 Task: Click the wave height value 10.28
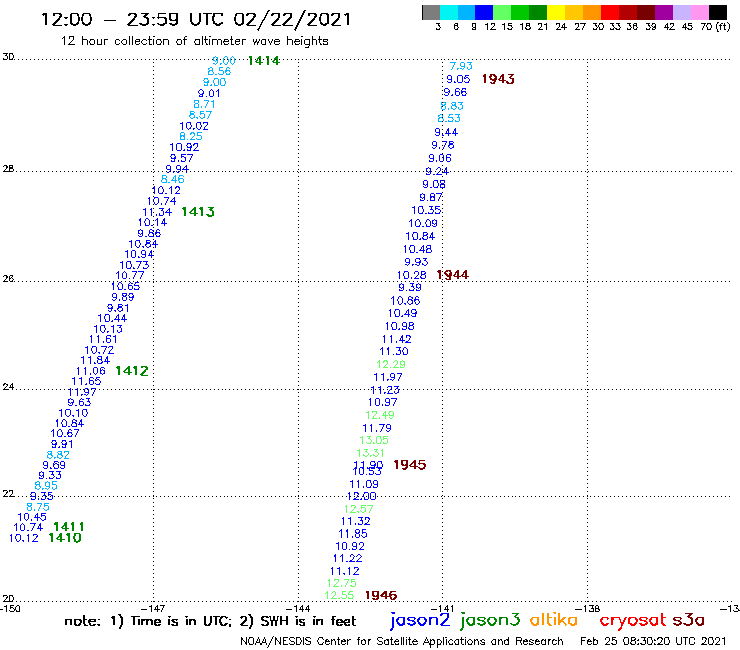(x=412, y=275)
